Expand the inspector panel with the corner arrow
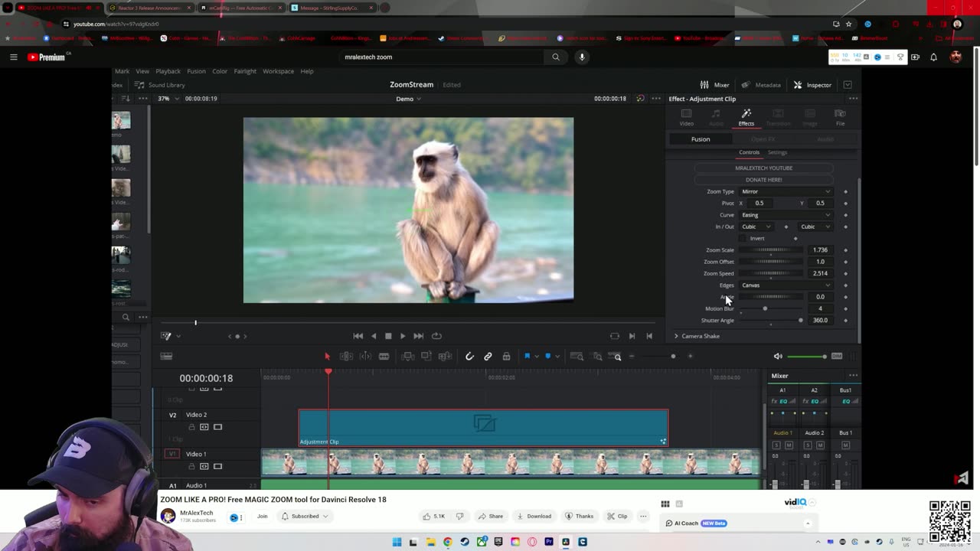 click(x=848, y=85)
